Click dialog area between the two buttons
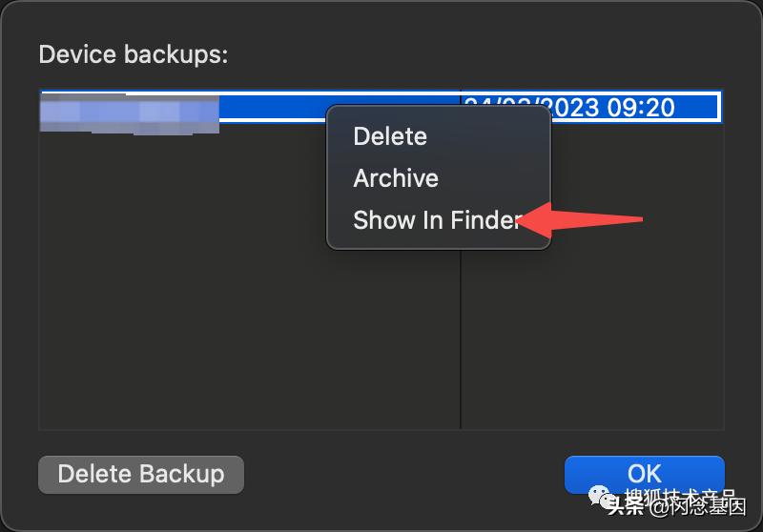 [401, 474]
